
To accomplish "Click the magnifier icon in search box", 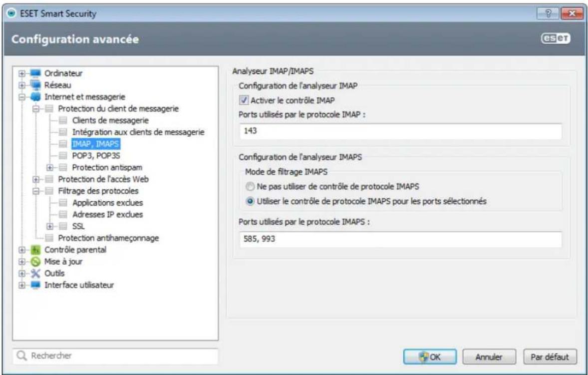I will (x=22, y=356).
